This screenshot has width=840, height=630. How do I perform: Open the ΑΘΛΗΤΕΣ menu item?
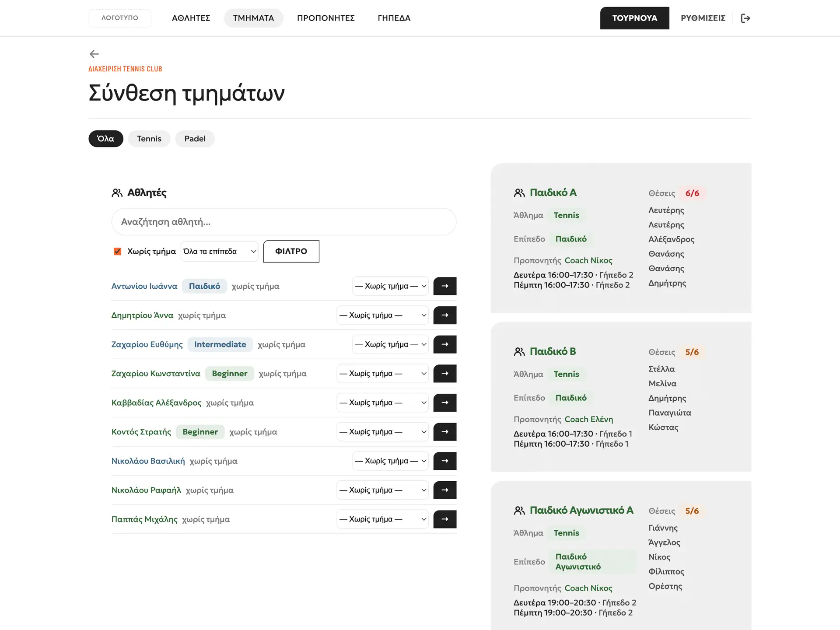pos(191,18)
